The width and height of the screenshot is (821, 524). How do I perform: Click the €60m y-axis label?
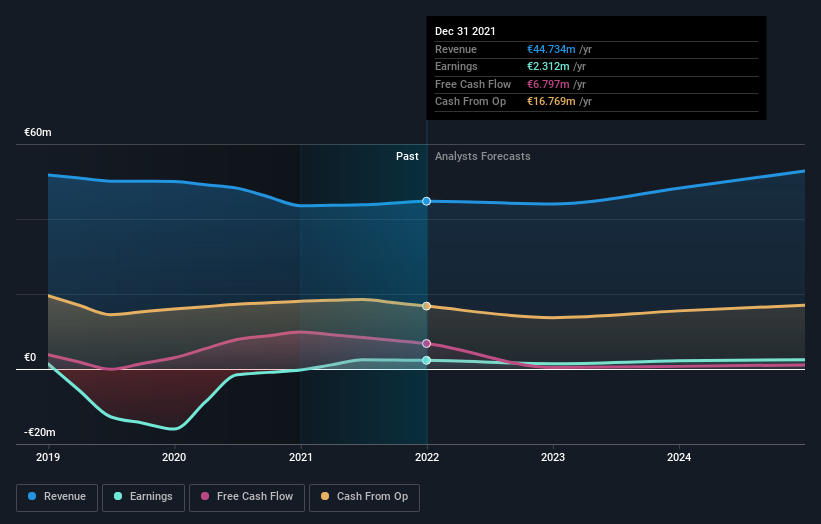(38, 132)
